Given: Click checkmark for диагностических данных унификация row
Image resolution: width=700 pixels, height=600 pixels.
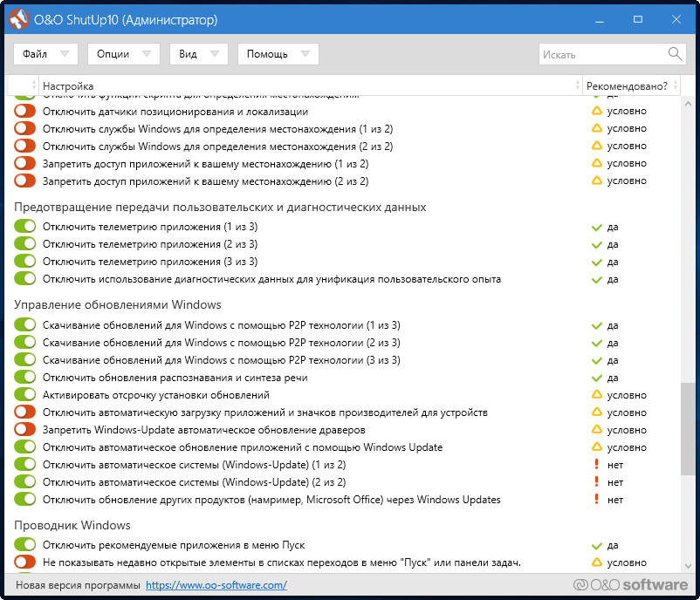Looking at the screenshot, I should pyautogui.click(x=596, y=280).
